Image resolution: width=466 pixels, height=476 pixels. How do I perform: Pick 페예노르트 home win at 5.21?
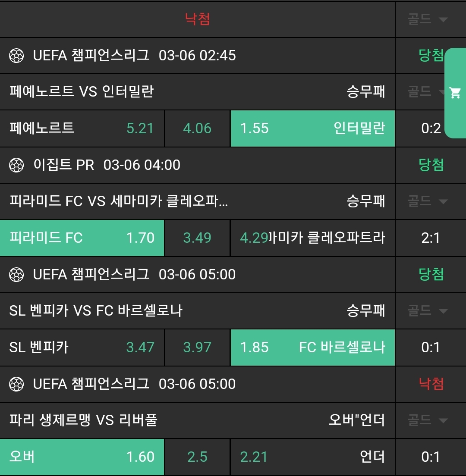tap(82, 128)
